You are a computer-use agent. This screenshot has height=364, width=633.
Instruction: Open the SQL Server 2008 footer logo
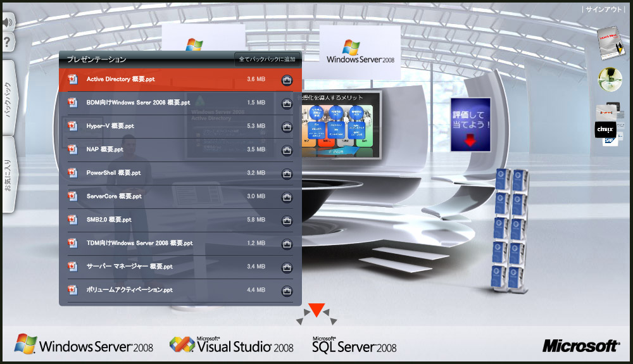(x=354, y=345)
